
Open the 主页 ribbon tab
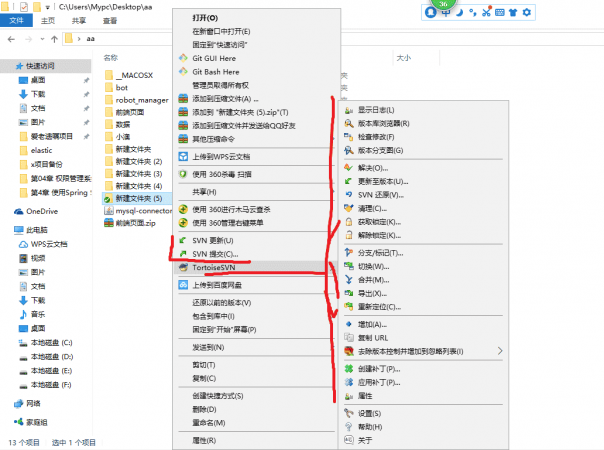tap(49, 19)
